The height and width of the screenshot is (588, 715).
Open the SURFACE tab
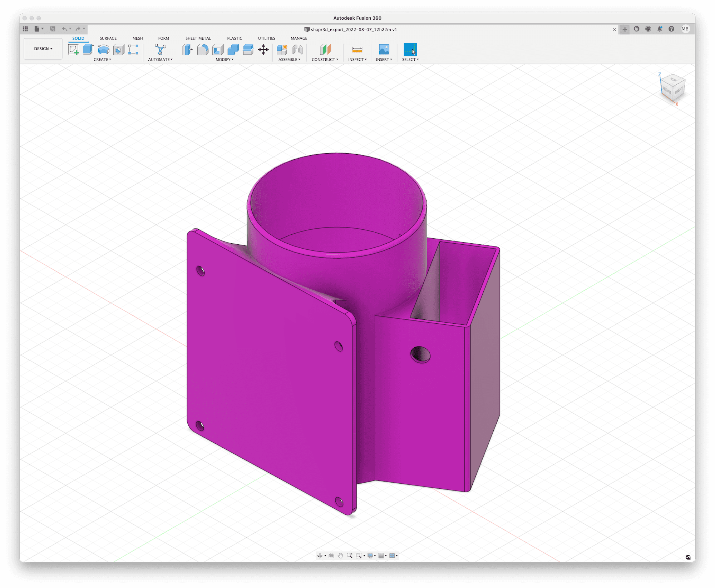click(108, 38)
